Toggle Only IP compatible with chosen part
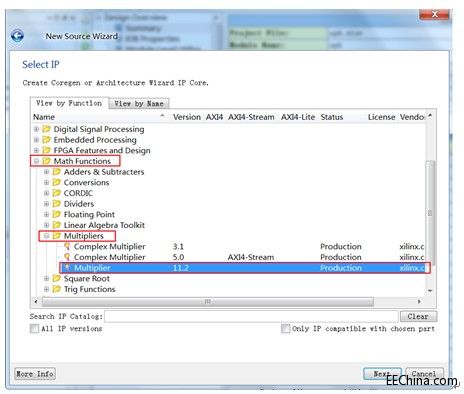Screen dimensions: 464x394 click(x=285, y=329)
